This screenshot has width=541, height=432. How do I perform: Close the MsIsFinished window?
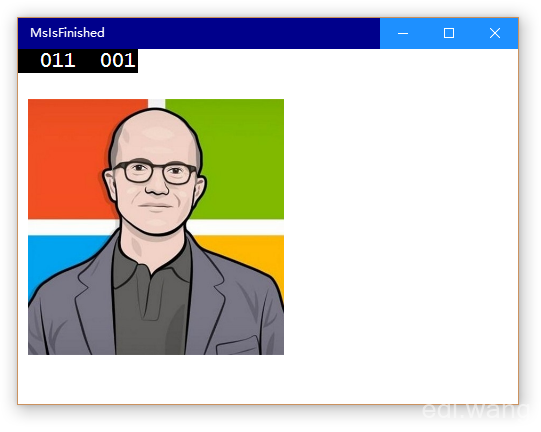click(x=495, y=33)
